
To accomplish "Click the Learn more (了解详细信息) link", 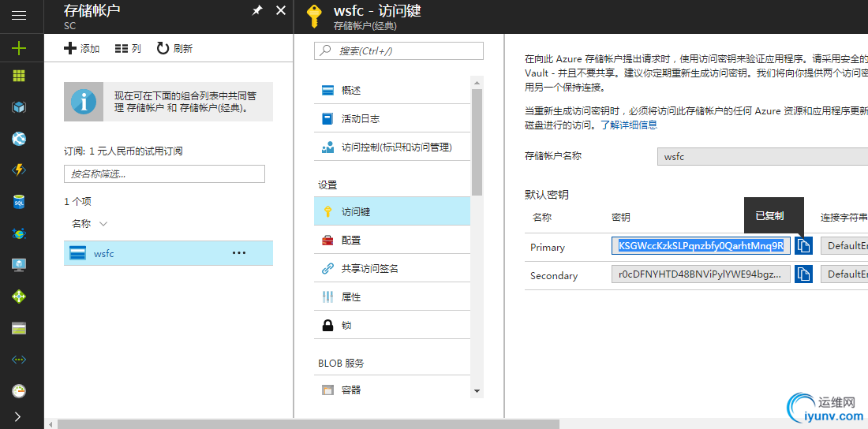I will (x=629, y=125).
